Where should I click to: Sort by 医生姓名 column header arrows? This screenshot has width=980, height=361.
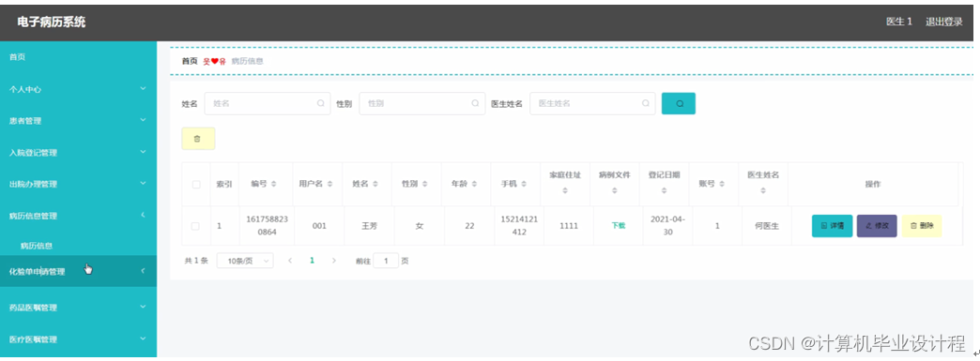(x=763, y=191)
